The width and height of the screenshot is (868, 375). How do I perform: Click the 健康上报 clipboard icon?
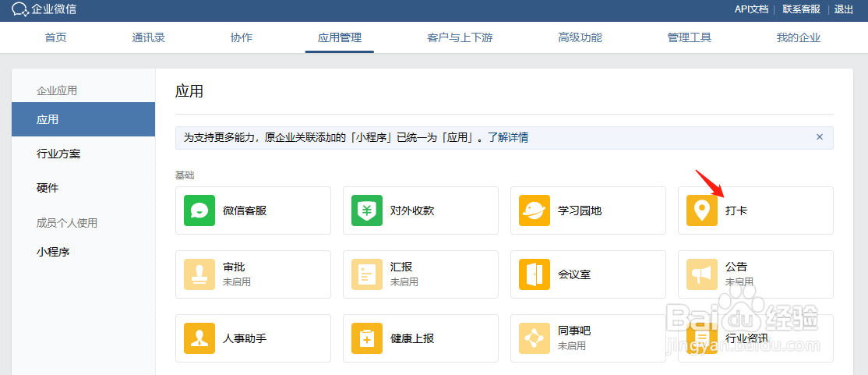click(367, 338)
